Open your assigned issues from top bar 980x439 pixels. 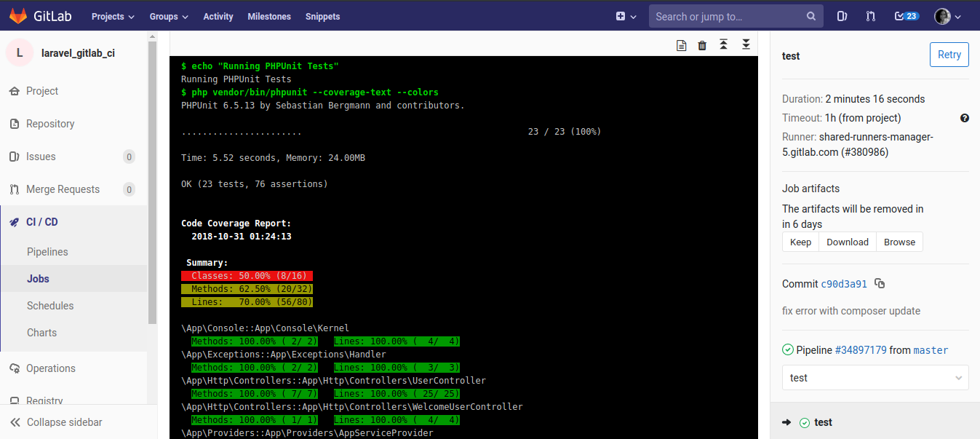click(x=841, y=15)
